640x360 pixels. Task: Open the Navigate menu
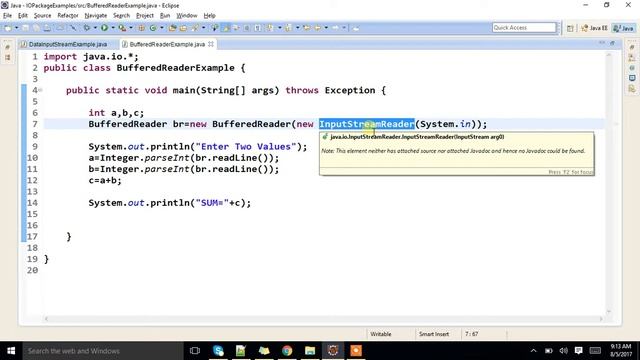click(x=96, y=16)
